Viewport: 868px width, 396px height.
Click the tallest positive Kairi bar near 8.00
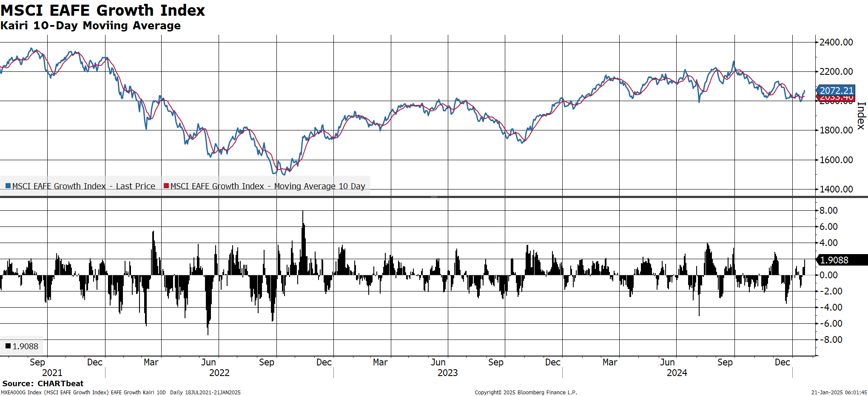click(x=303, y=243)
